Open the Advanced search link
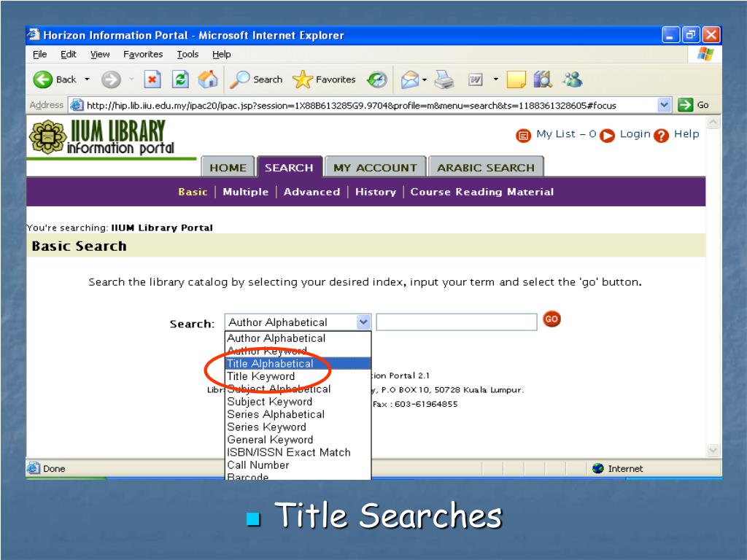Screen dimensions: 747x560 (311, 192)
